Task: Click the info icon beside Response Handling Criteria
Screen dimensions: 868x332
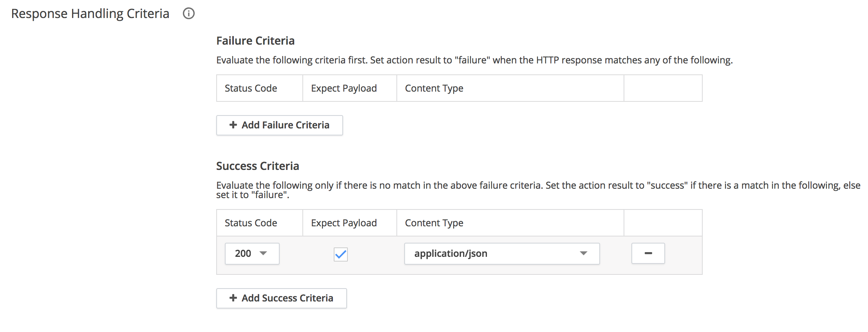Action: pyautogui.click(x=189, y=14)
